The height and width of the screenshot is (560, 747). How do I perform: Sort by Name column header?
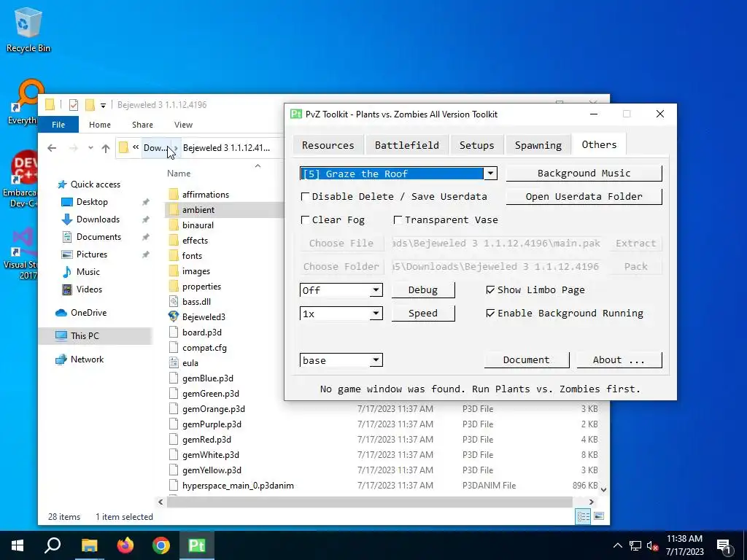(x=179, y=174)
